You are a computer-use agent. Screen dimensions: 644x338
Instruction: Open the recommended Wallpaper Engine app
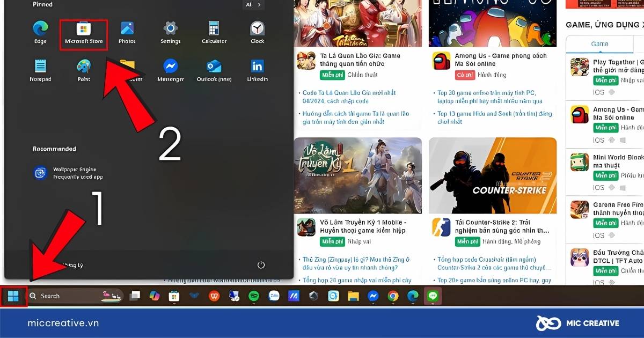(68, 173)
